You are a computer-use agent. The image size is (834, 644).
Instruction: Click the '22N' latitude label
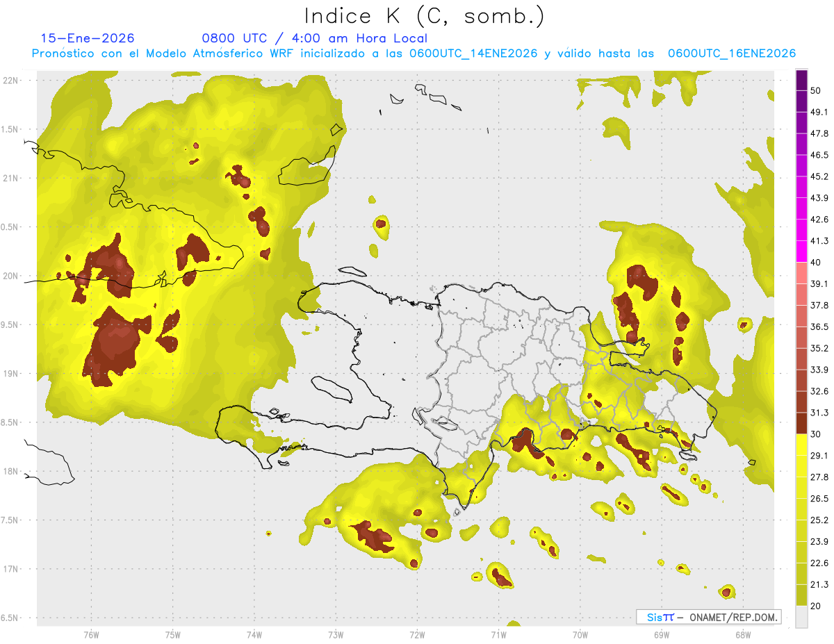pos(10,80)
